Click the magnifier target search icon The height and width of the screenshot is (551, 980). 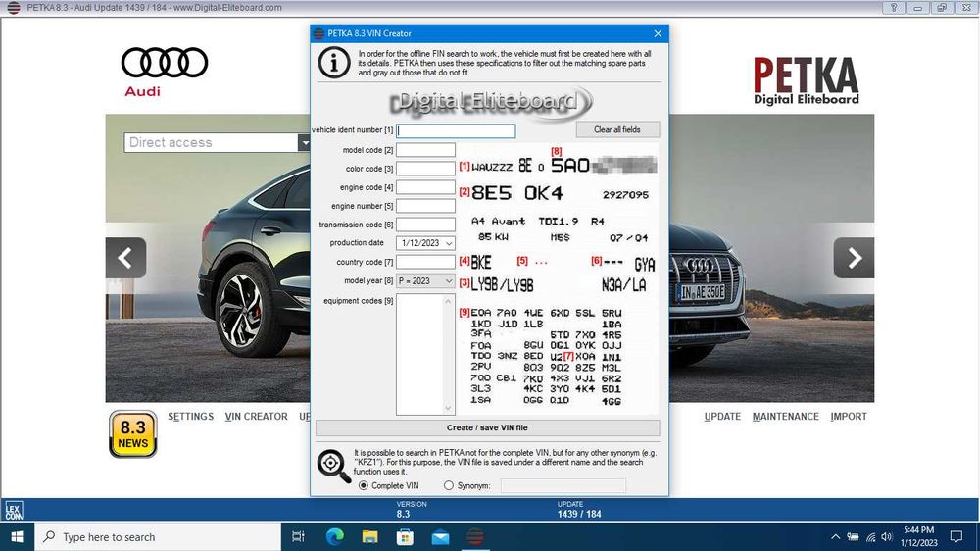point(333,466)
